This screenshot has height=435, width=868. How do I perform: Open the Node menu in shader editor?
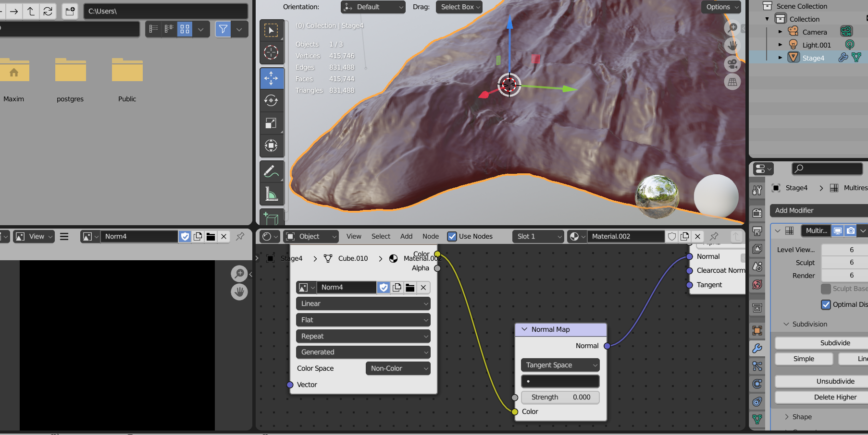tap(430, 236)
